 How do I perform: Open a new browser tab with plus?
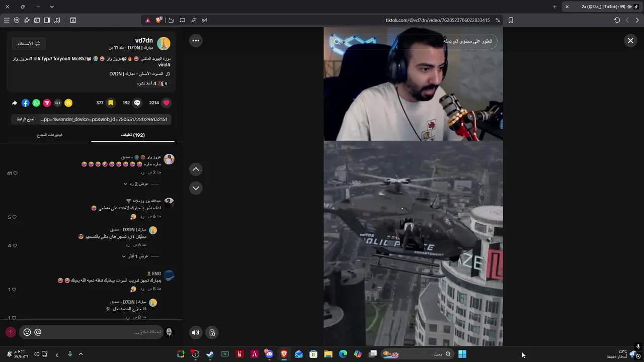555,7
